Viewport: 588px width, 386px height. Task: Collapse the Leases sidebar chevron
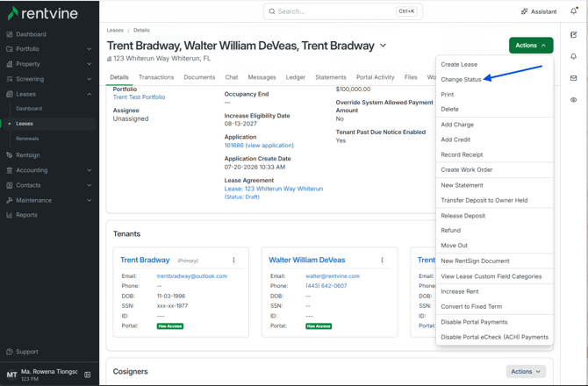tap(90, 94)
